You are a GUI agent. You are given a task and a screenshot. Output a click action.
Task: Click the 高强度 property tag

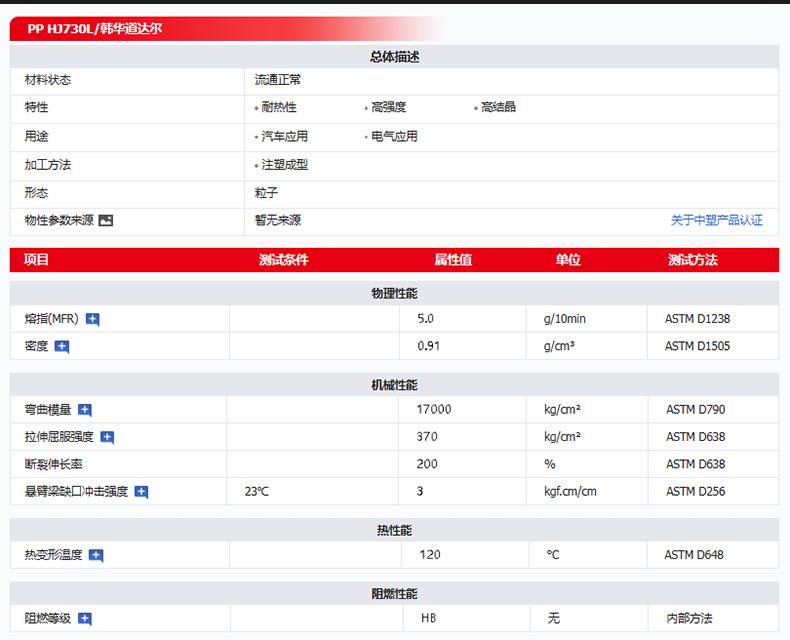pos(388,108)
